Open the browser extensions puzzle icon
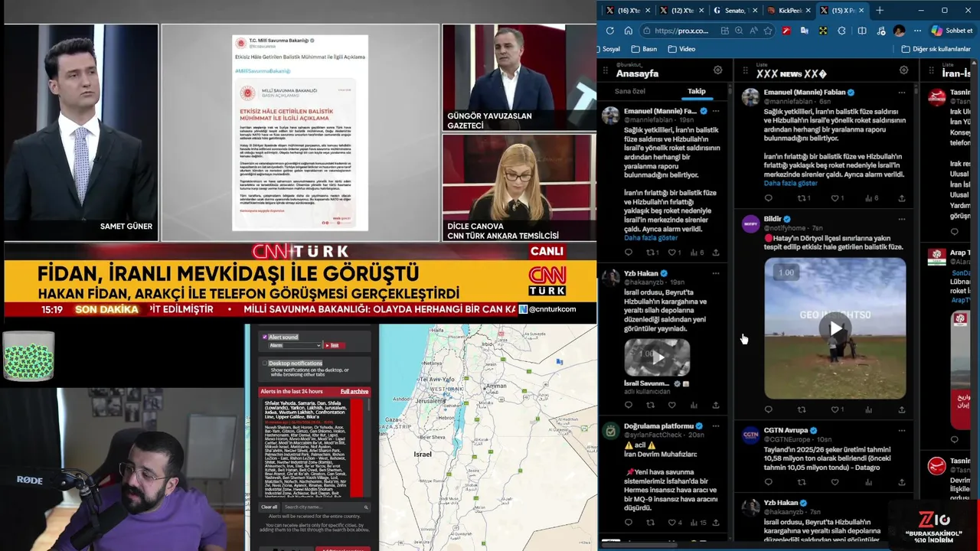 point(841,31)
